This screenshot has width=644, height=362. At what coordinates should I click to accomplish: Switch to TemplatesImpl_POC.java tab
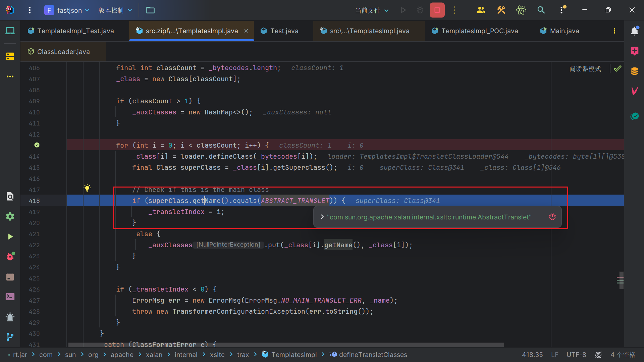[x=475, y=31]
